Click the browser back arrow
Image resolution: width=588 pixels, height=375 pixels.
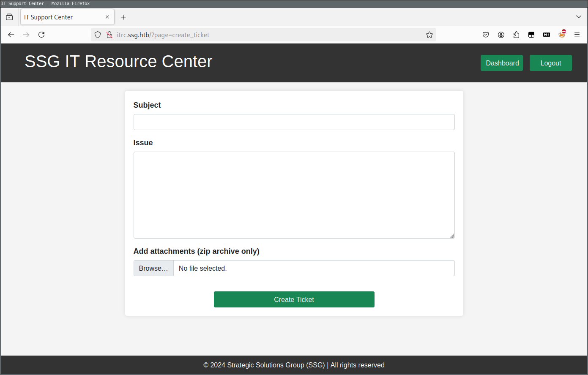pos(11,35)
